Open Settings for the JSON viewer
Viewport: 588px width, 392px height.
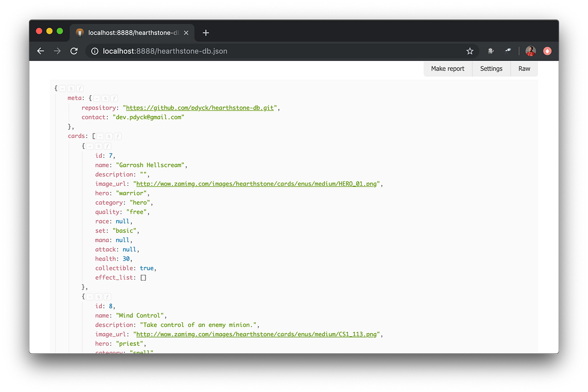point(491,68)
